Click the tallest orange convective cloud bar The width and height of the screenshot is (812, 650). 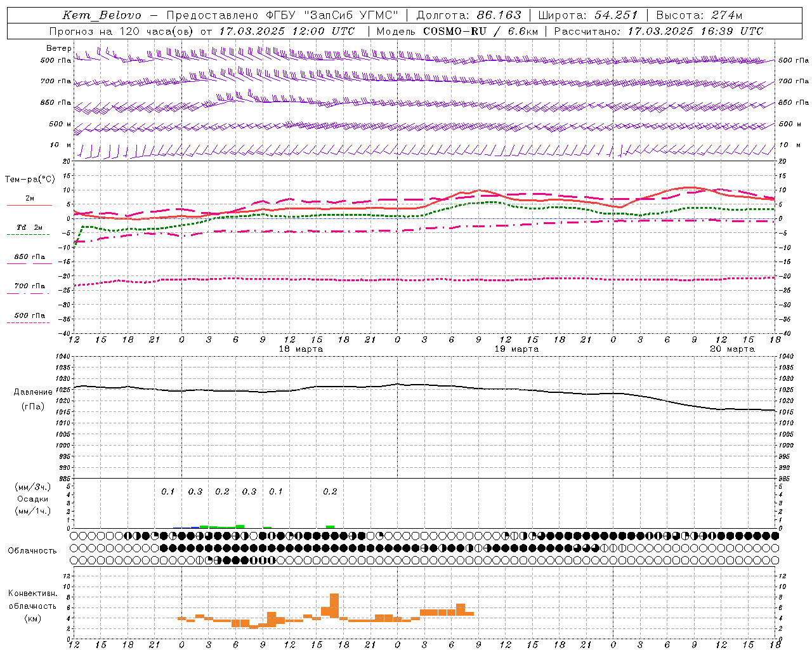(x=334, y=605)
